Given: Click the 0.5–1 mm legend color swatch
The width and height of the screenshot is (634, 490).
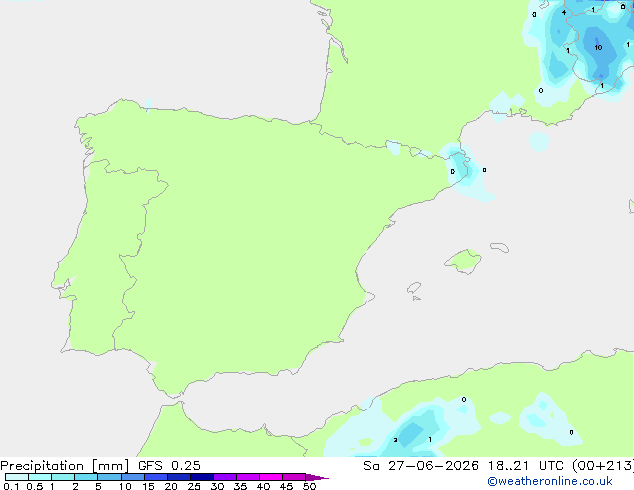Looking at the screenshot, I should tap(40, 477).
